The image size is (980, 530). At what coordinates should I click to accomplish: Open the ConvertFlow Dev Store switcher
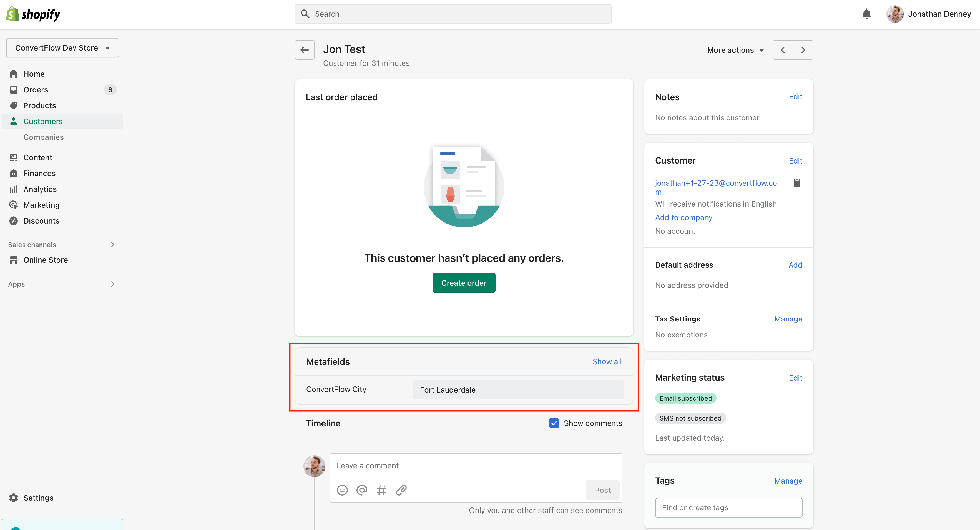(x=62, y=48)
